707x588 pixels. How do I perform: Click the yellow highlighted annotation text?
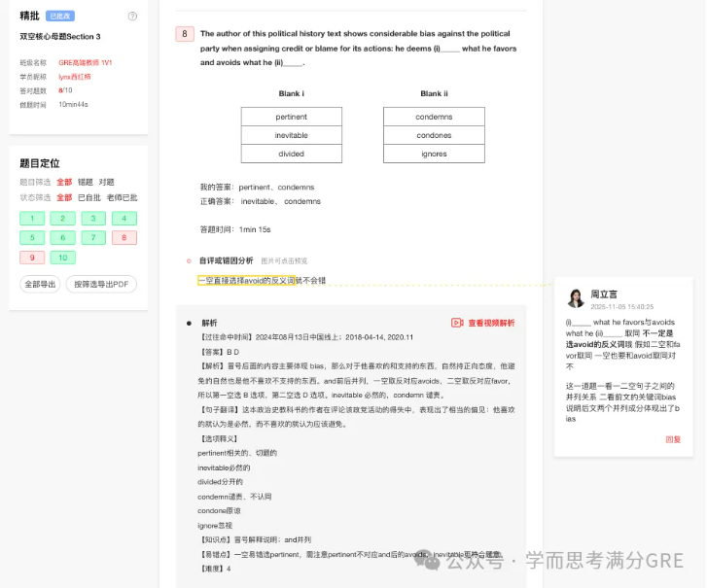click(x=262, y=281)
